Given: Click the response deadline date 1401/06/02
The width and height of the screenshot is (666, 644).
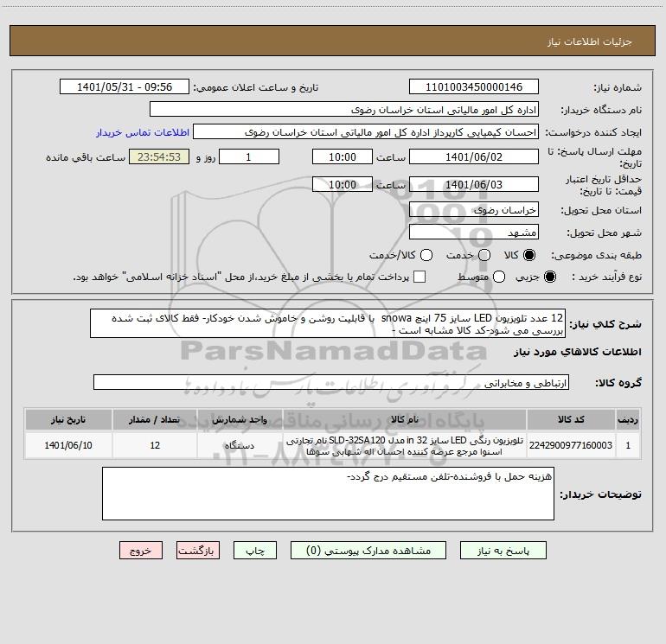Looking at the screenshot, I should [474, 157].
